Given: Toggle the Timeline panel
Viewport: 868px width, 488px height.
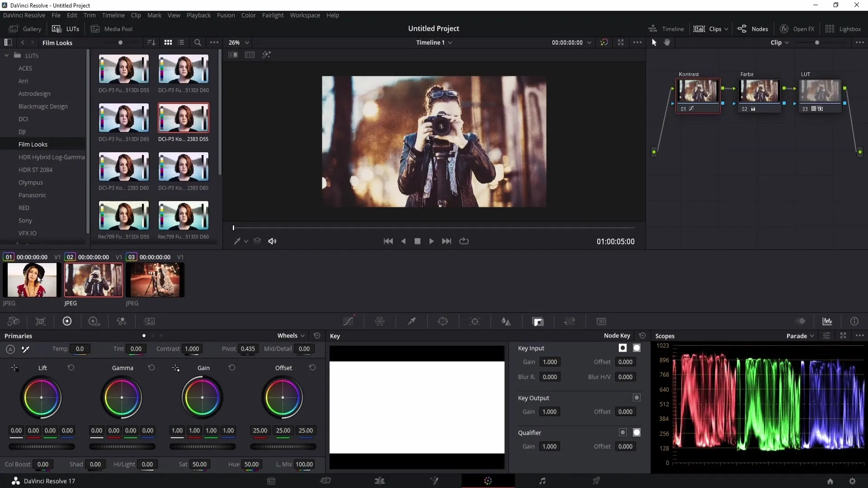Looking at the screenshot, I should tap(666, 29).
